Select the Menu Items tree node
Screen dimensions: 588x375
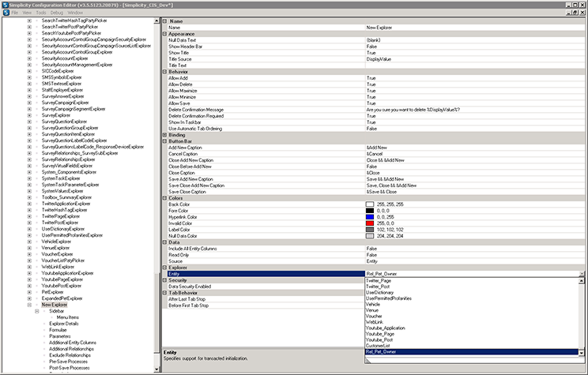pos(68,317)
